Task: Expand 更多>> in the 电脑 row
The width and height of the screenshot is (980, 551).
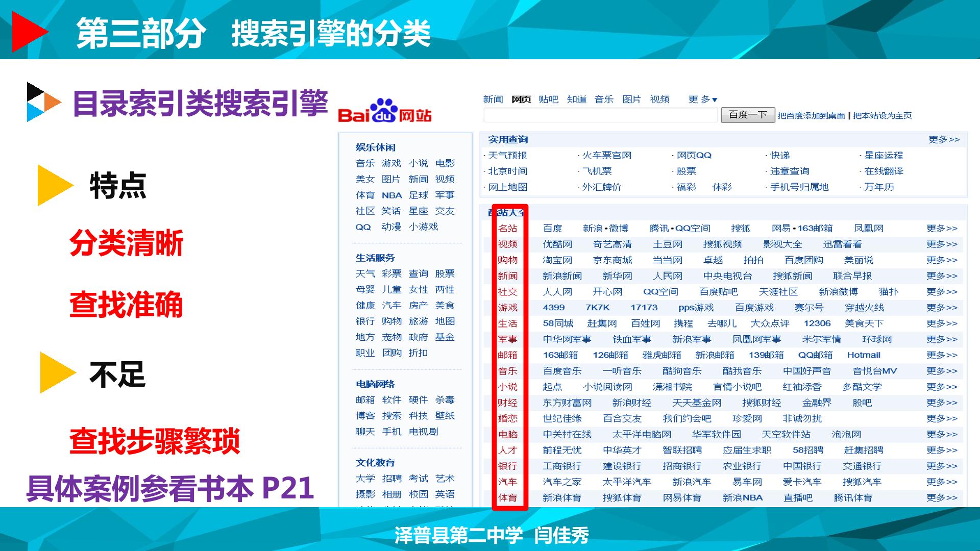Action: click(942, 434)
